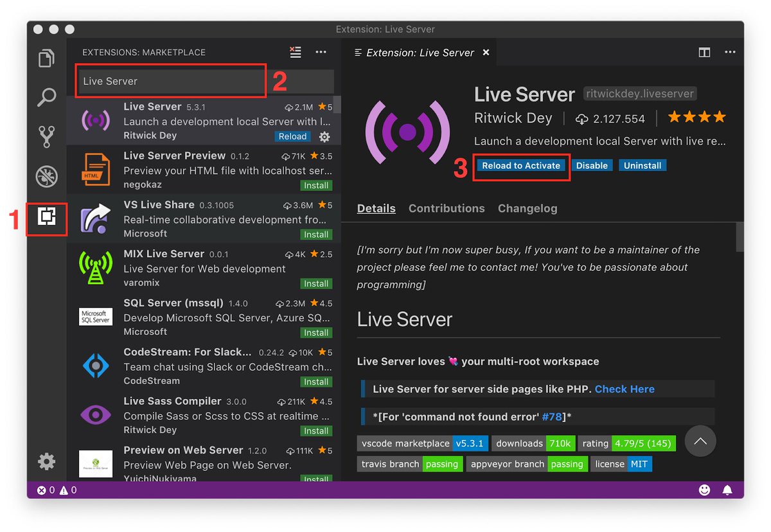771x532 pixels.
Task: Select Live Server purple broadcast icon in list
Action: click(x=96, y=120)
